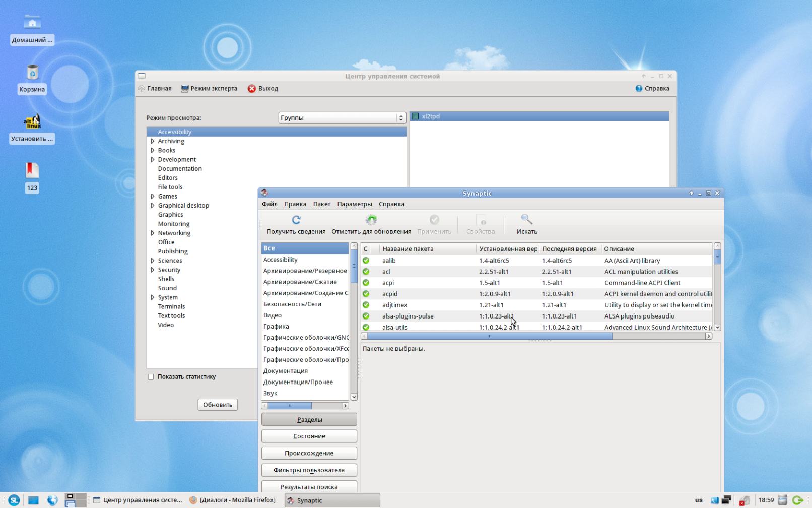Select the Multimedia Sound group in control center
The image size is (812, 508).
tap(167, 288)
